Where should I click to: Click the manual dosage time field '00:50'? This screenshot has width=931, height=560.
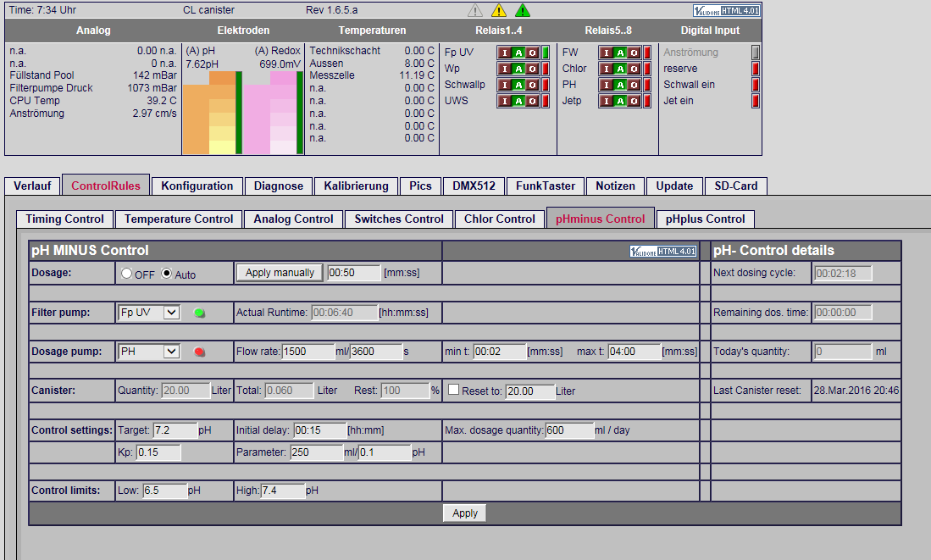click(353, 273)
